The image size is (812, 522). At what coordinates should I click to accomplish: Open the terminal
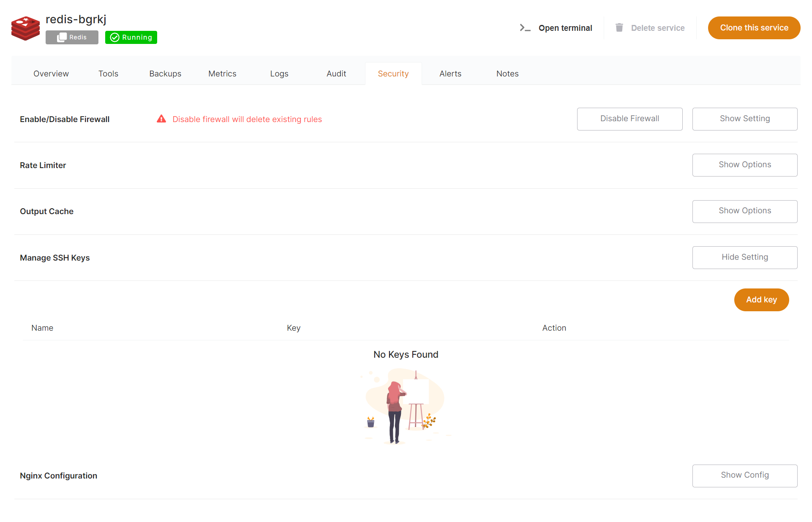click(x=565, y=28)
